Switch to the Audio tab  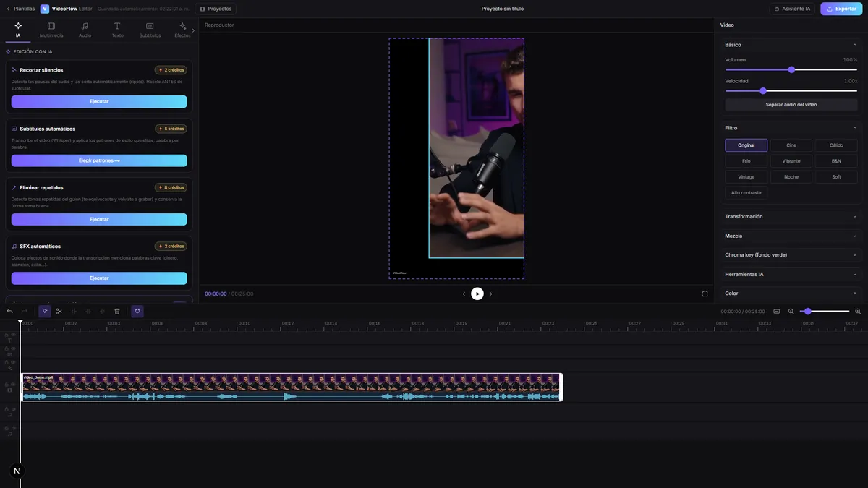(85, 30)
